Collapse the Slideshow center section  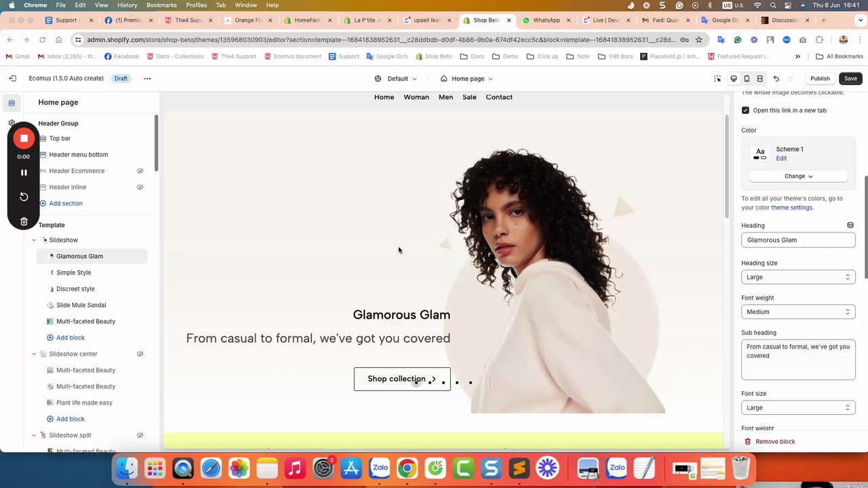click(34, 354)
